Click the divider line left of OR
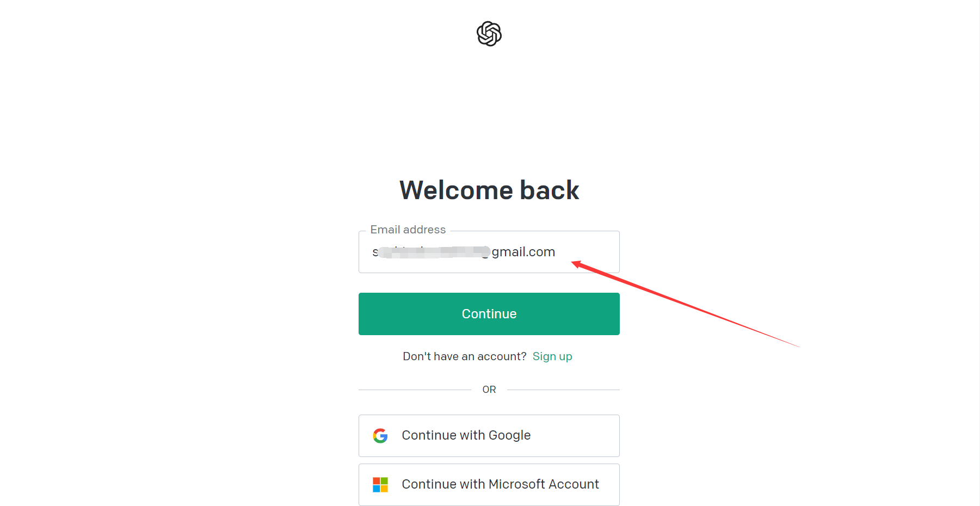 coord(415,390)
